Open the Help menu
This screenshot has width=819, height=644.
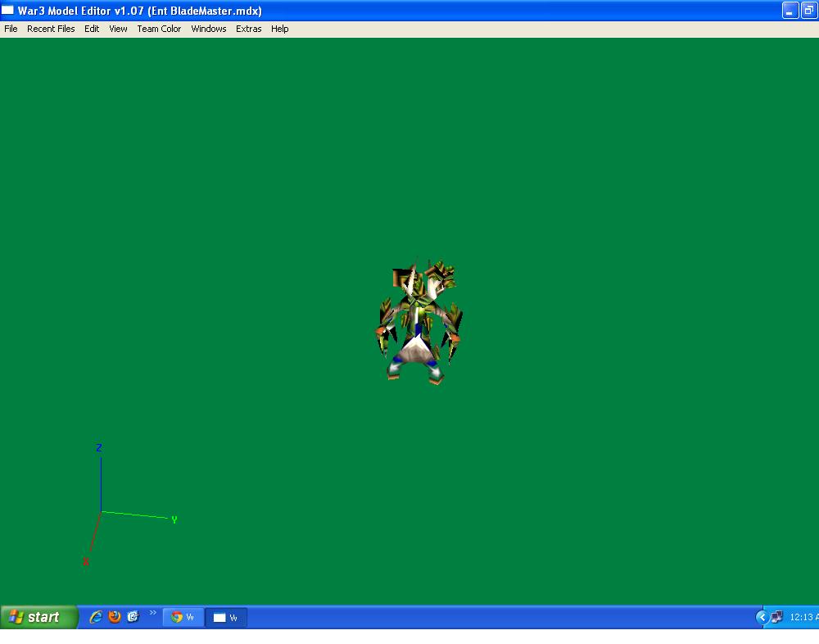pyautogui.click(x=279, y=29)
